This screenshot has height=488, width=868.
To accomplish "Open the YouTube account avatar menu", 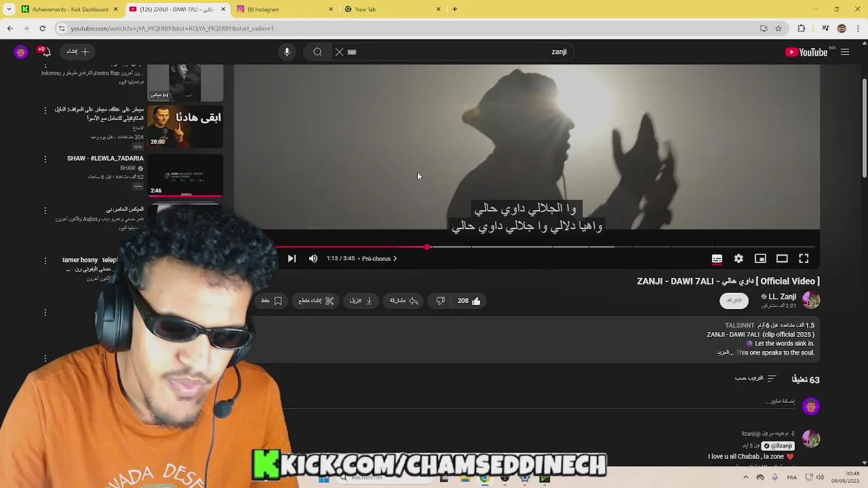I will point(21,52).
